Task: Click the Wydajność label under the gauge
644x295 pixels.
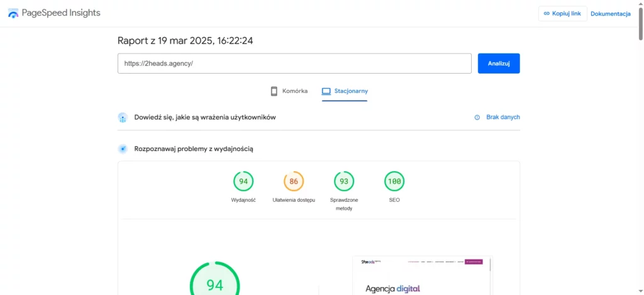Action: coord(243,200)
